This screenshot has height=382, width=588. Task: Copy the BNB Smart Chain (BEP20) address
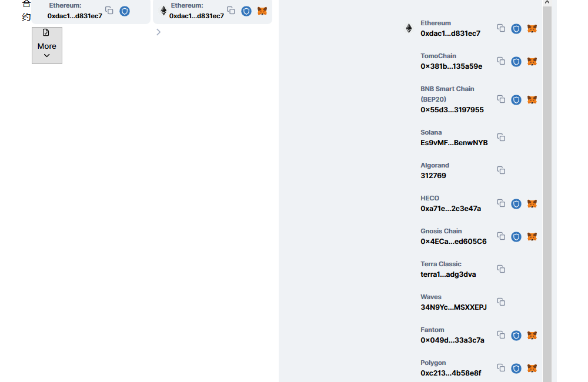pos(501,99)
